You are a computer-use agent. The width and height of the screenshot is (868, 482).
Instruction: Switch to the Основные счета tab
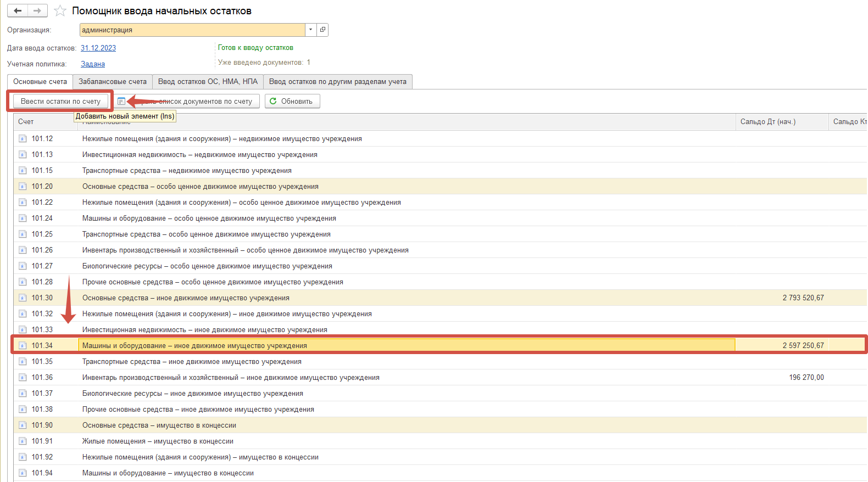(x=40, y=82)
